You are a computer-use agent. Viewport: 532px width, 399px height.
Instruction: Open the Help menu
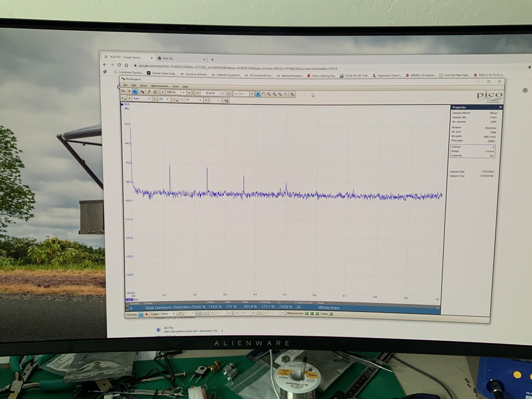click(x=185, y=87)
